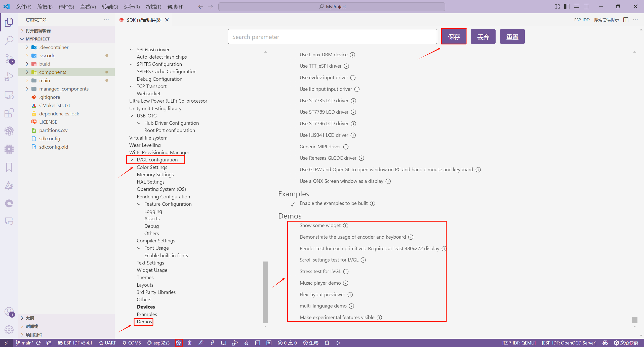644x347 pixels.
Task: Open the 终端(T) menu
Action: (153, 7)
